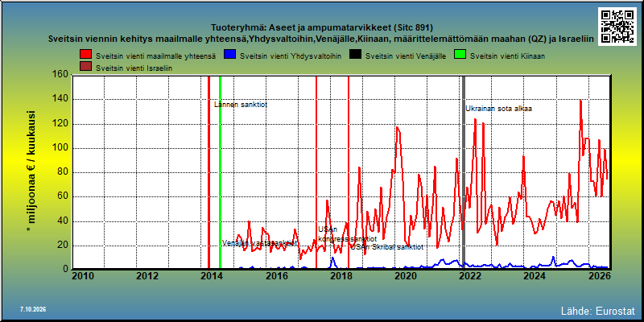Select legend label 'Sveitsin vienti Kiinaan'

coord(507,56)
